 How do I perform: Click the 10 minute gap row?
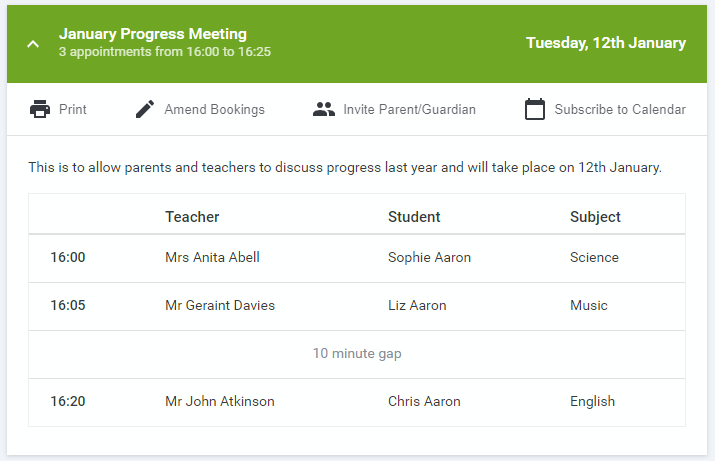pyautogui.click(x=357, y=354)
